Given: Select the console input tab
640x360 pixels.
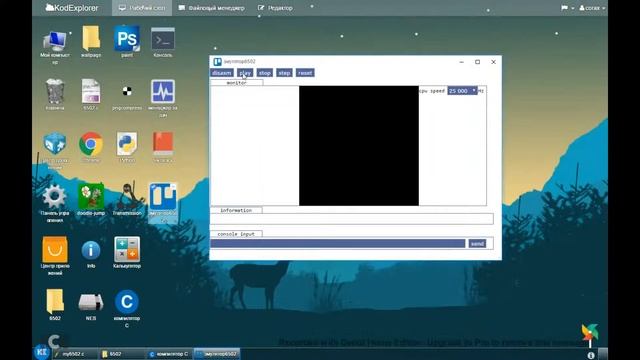Looking at the screenshot, I should point(236,234).
